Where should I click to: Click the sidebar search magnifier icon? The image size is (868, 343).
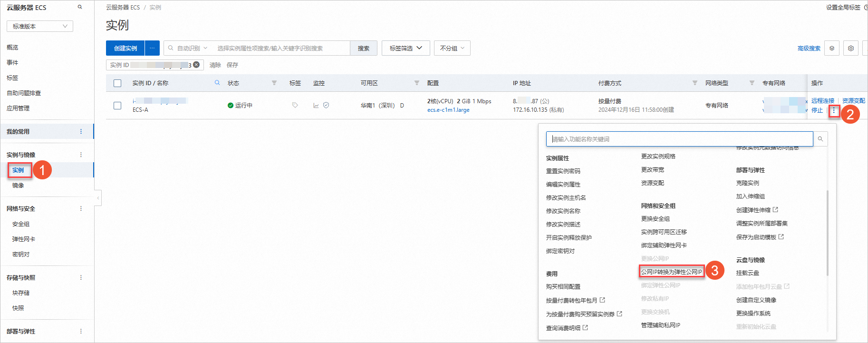(x=80, y=7)
